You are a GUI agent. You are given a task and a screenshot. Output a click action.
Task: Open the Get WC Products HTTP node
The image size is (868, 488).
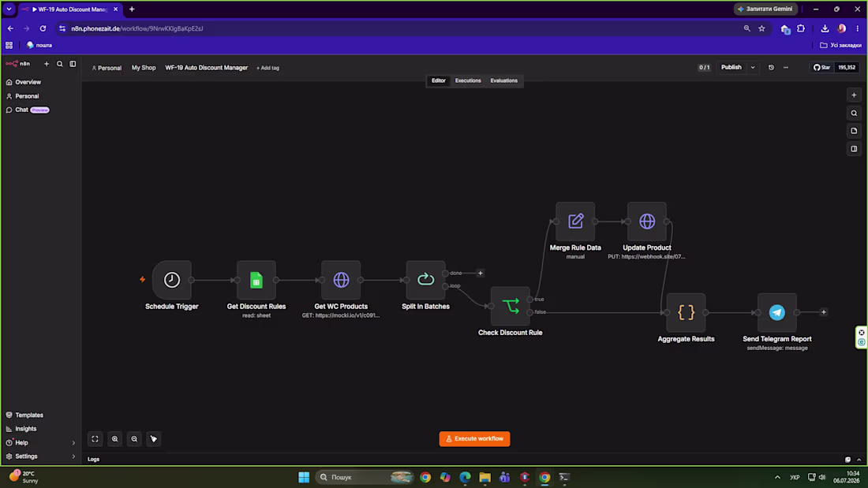[x=341, y=280]
